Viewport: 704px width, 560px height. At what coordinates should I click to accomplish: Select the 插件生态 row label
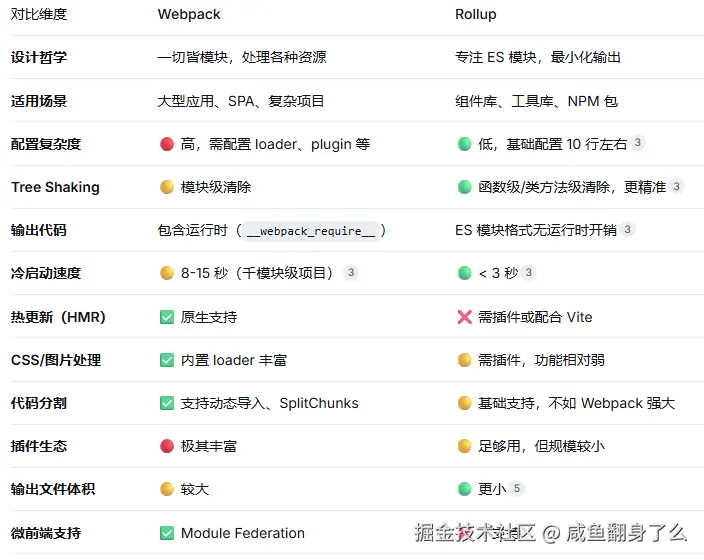tap(39, 446)
